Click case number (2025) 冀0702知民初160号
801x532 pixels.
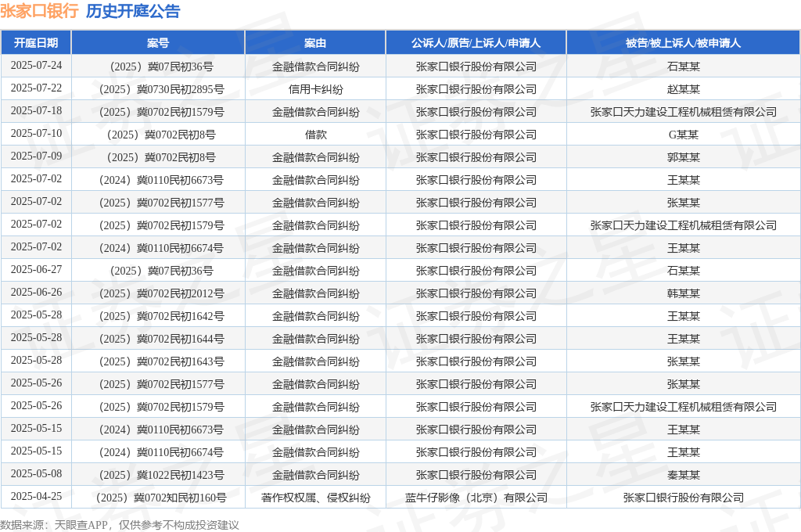tap(161, 498)
